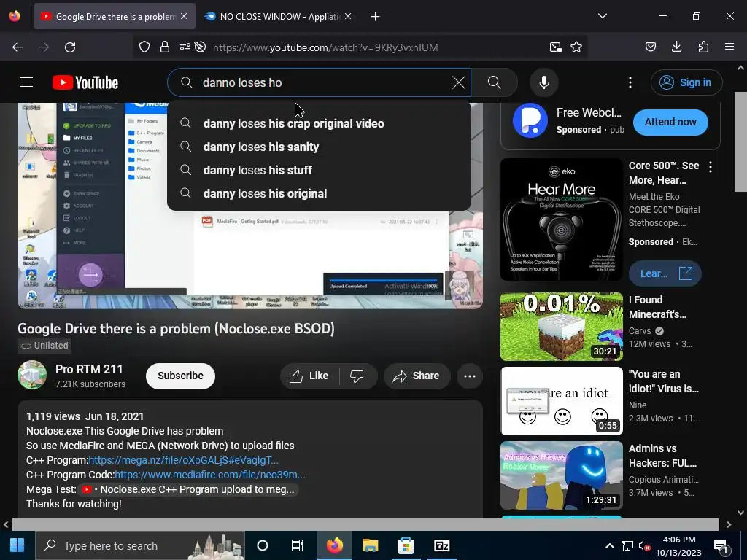Like the video
747x560 pixels.
click(309, 376)
